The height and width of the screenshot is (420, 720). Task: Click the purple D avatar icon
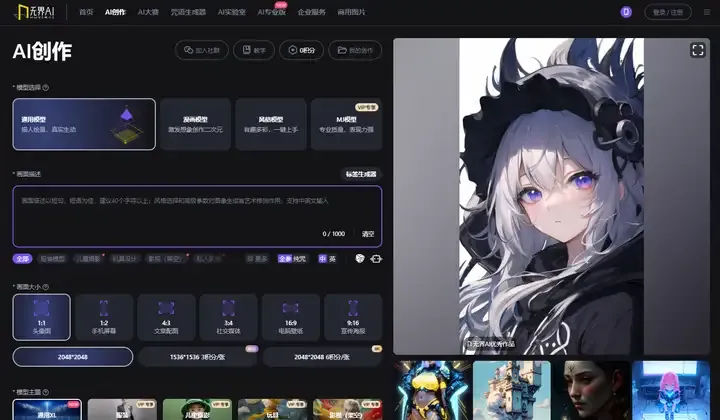[x=626, y=12]
